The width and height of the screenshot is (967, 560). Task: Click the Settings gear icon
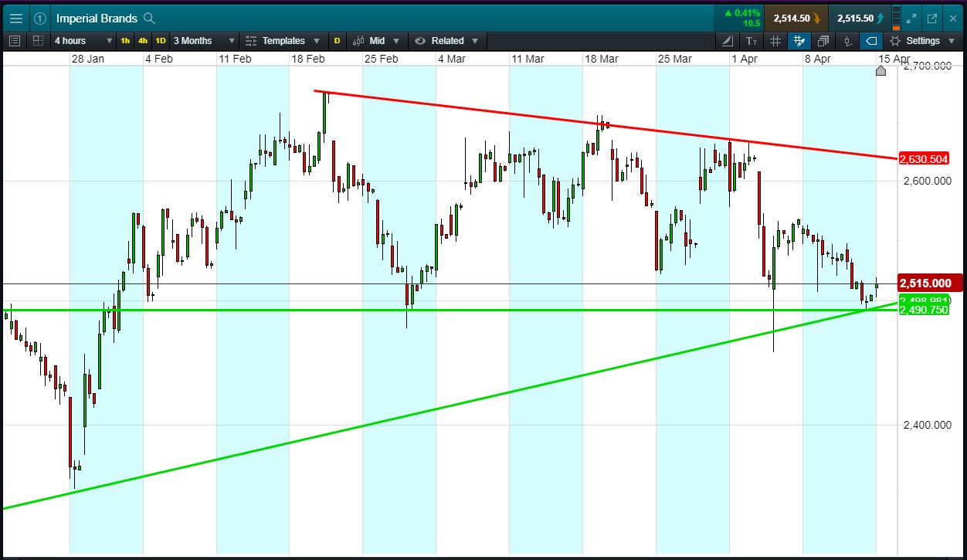(x=895, y=41)
